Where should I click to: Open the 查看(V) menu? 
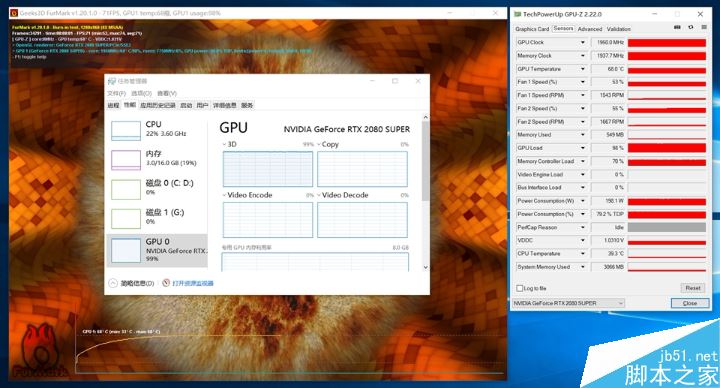click(167, 93)
